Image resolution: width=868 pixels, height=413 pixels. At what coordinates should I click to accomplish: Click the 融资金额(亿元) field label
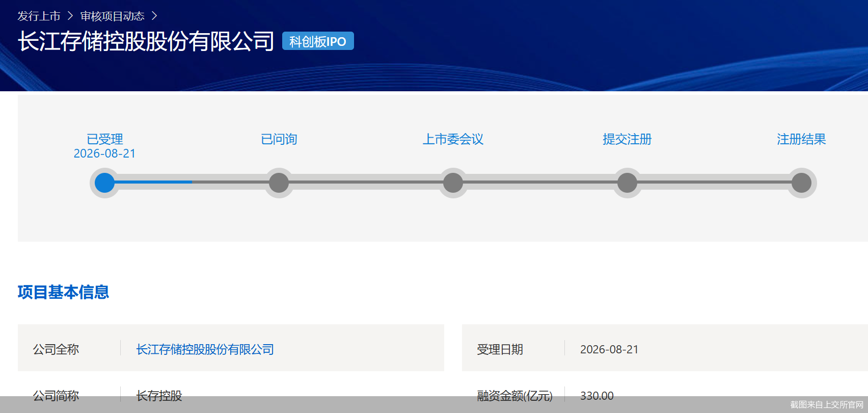[x=515, y=396]
